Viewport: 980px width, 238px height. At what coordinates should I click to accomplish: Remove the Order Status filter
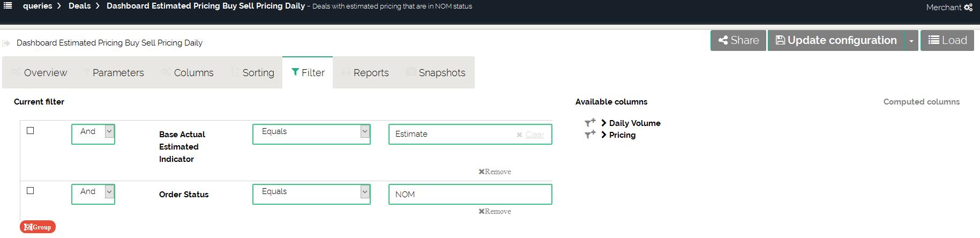[495, 211]
